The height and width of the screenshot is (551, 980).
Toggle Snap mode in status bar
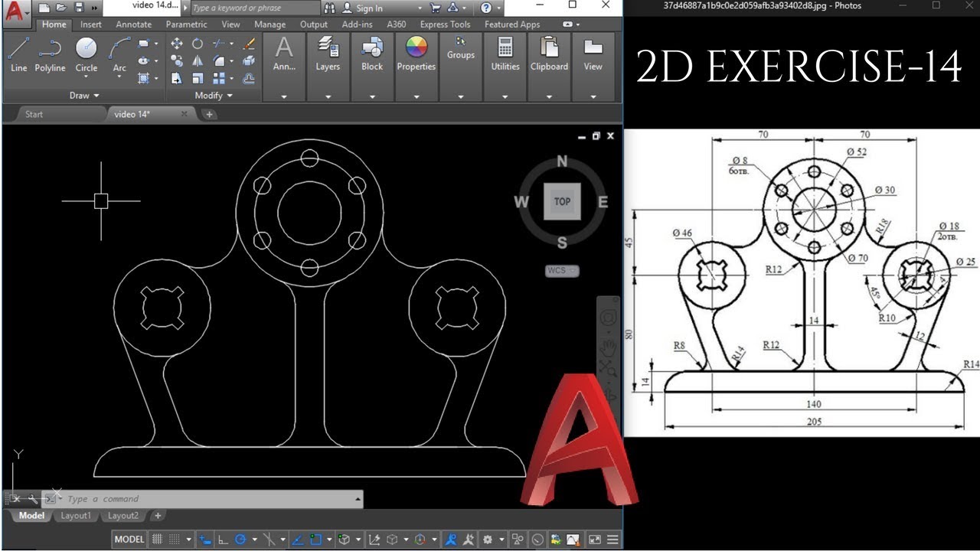175,540
